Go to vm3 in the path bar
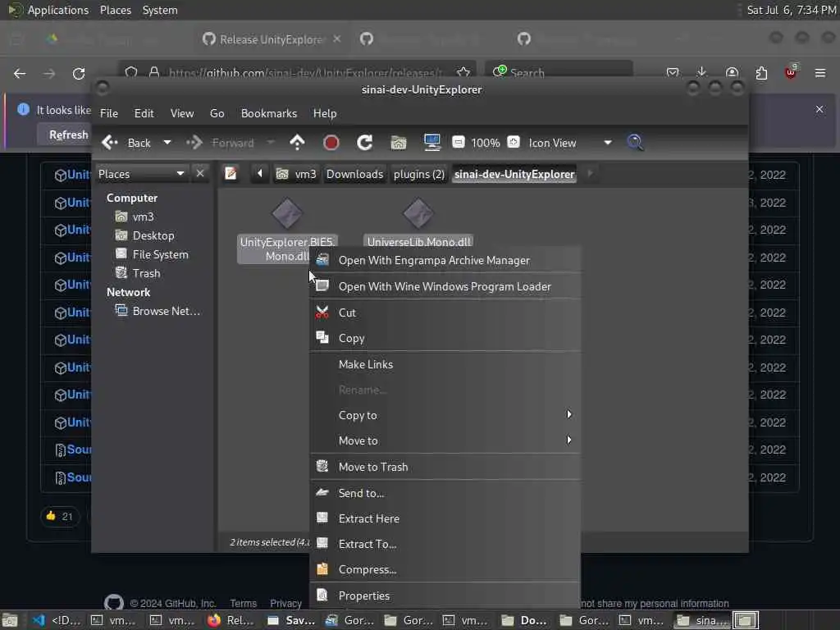 point(296,174)
